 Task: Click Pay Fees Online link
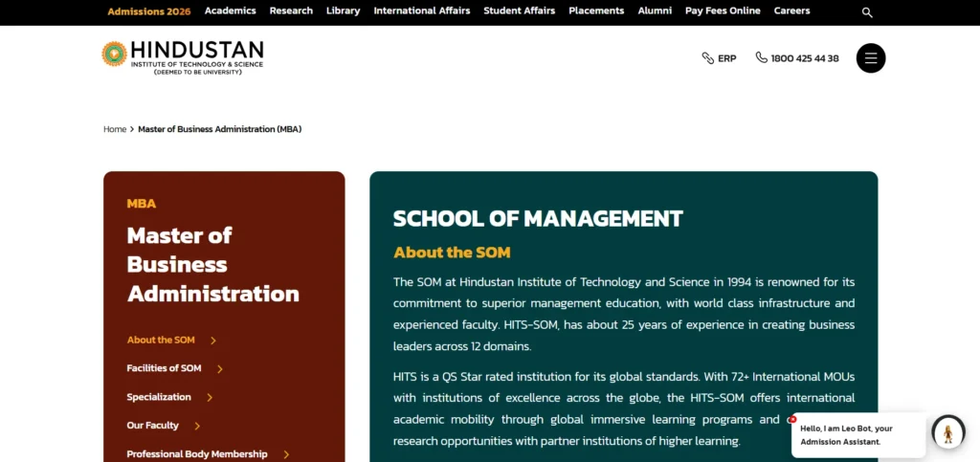pyautogui.click(x=723, y=11)
